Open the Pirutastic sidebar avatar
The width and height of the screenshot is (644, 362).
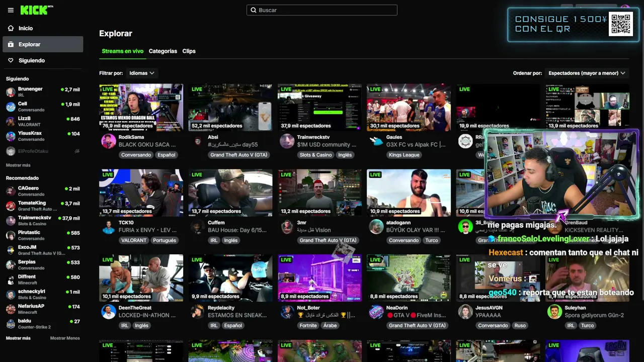pyautogui.click(x=11, y=235)
